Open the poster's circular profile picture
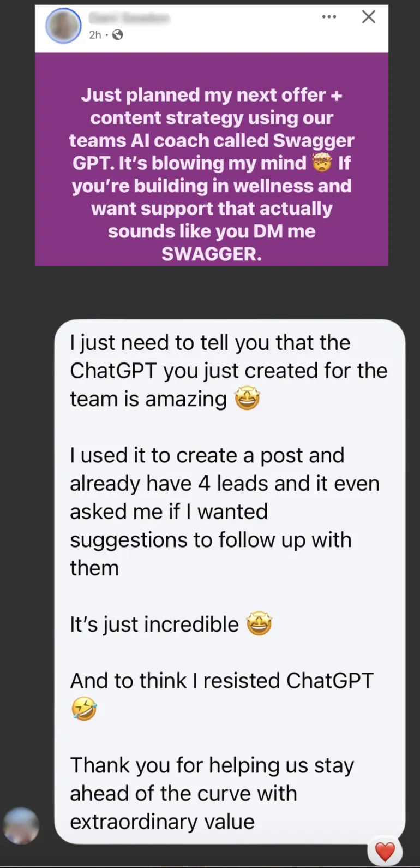The height and width of the screenshot is (868, 420). tap(63, 26)
